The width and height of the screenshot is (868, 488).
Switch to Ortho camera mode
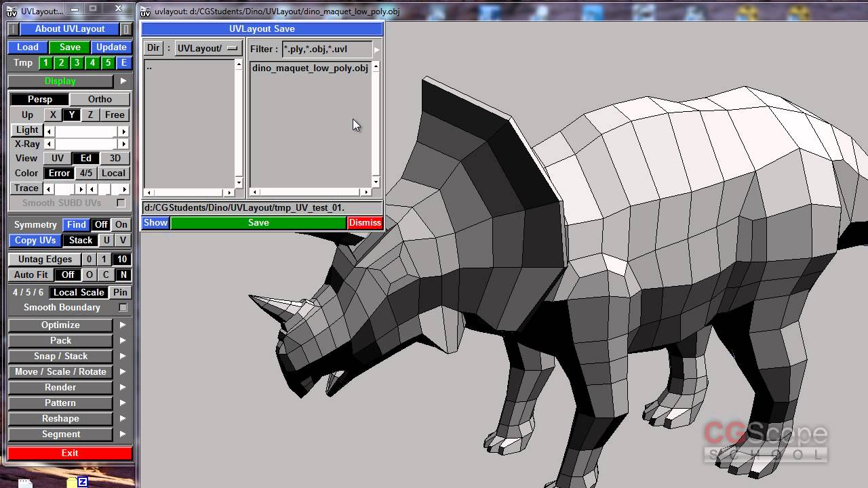[100, 100]
